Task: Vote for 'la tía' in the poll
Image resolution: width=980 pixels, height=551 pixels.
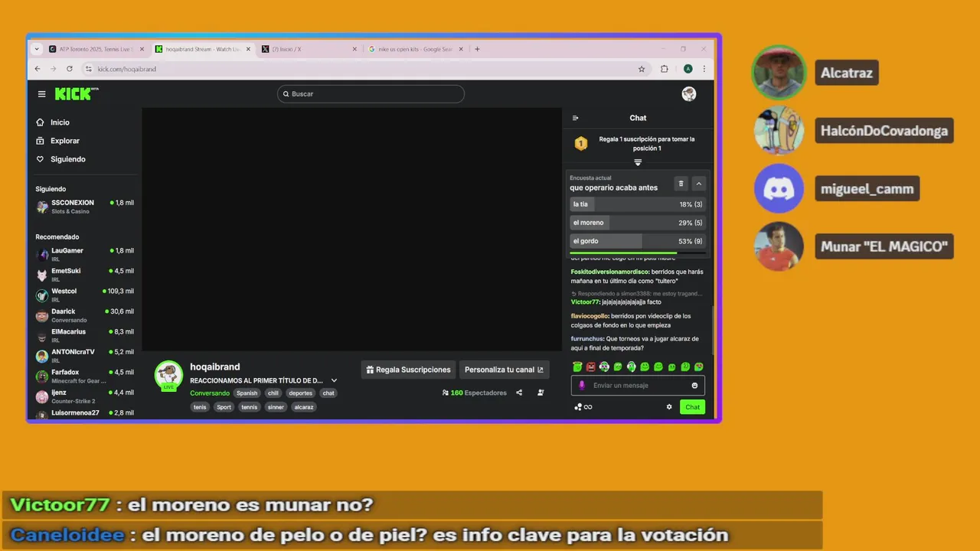Action: pos(637,204)
